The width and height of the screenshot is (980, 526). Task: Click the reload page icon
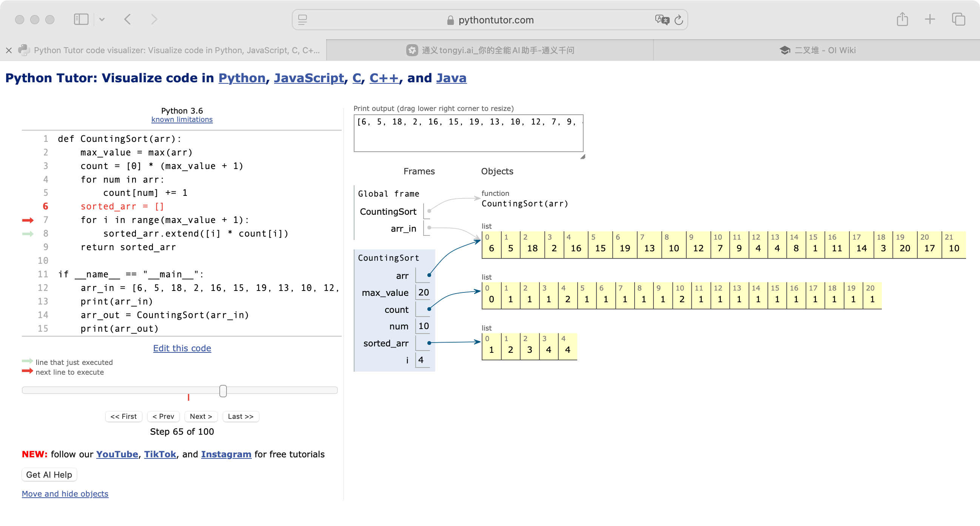click(x=679, y=20)
